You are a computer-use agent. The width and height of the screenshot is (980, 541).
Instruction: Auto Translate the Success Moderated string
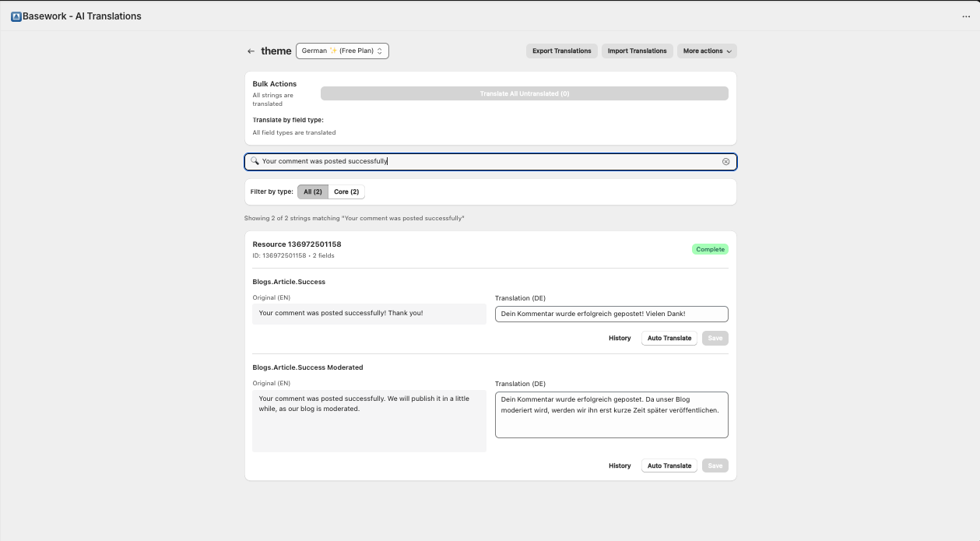click(x=669, y=466)
